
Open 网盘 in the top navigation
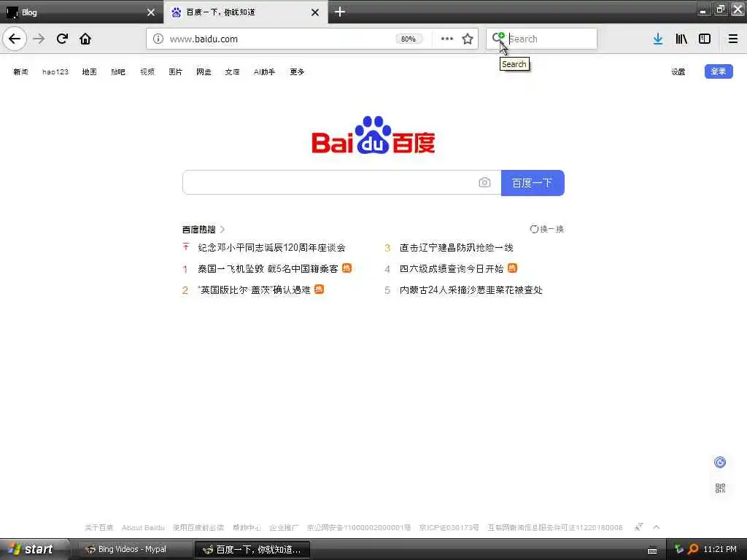click(x=204, y=72)
